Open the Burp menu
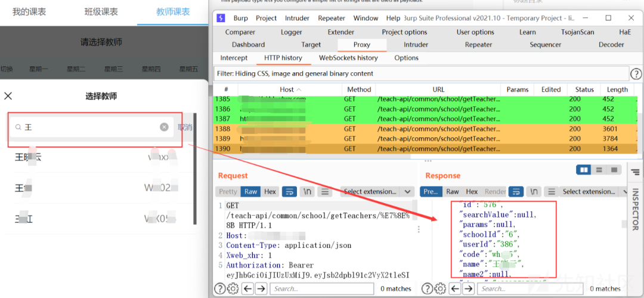644x298 pixels. click(x=241, y=18)
